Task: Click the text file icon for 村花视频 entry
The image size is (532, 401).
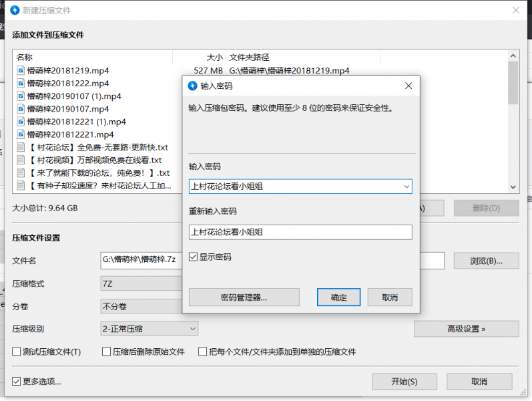Action: [x=21, y=160]
